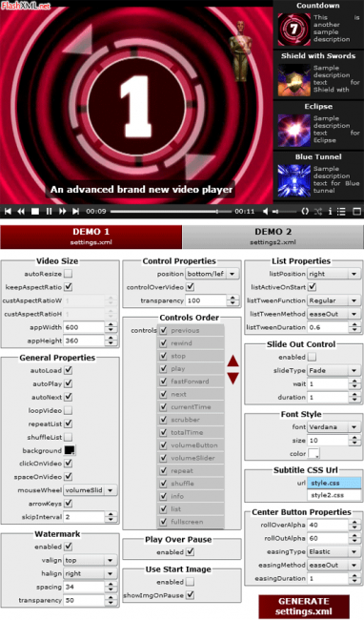This screenshot has height=620, width=364.
Task: Show video info with the i icon
Action: [330, 212]
